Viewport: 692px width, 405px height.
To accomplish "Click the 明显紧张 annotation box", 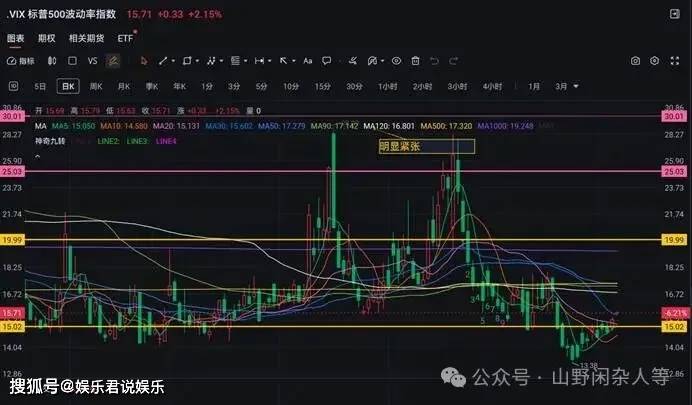I will 425,146.
